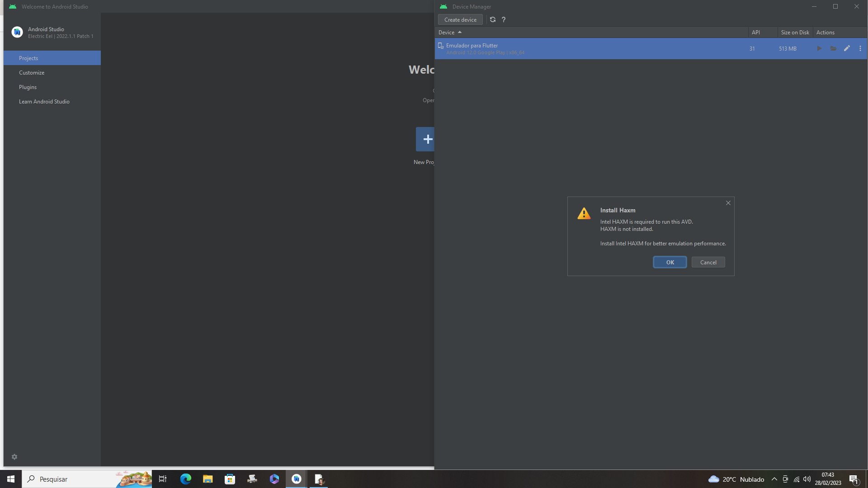Click the New Project plus icon
Screen dimensions: 868x488
point(425,139)
